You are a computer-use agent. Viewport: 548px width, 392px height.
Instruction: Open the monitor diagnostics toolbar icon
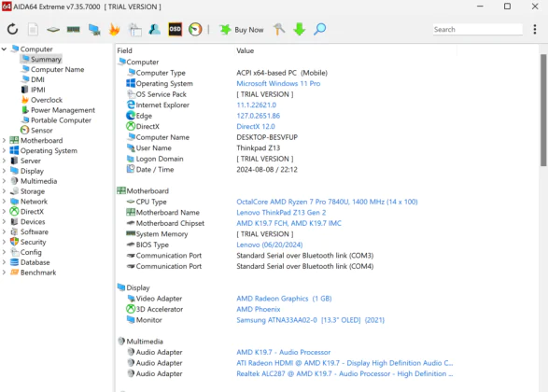pyautogui.click(x=94, y=30)
